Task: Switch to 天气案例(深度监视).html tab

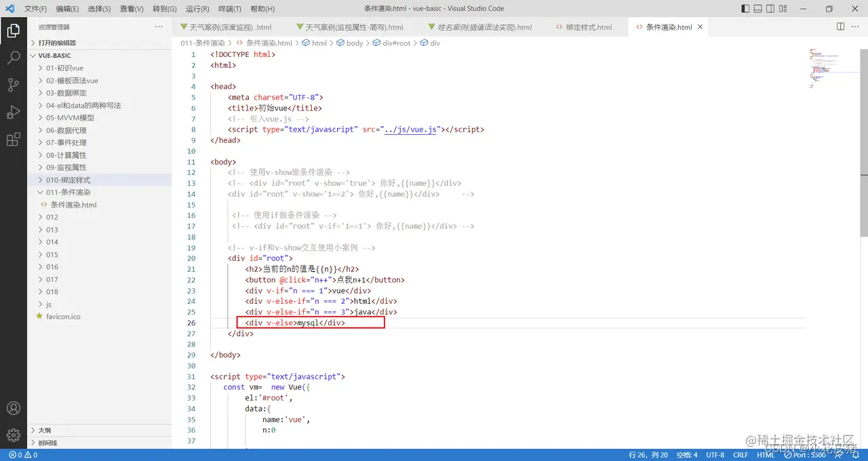Action: 231,27
